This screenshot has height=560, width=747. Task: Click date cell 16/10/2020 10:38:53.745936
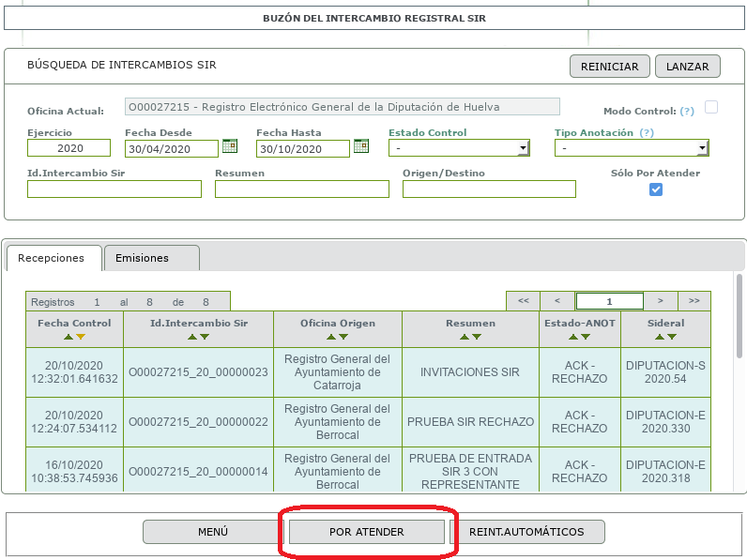pos(74,472)
